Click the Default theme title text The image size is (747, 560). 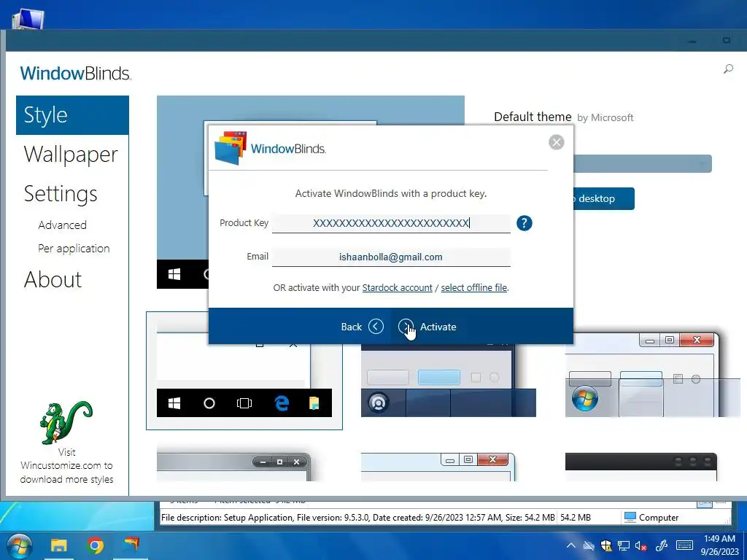click(x=533, y=117)
